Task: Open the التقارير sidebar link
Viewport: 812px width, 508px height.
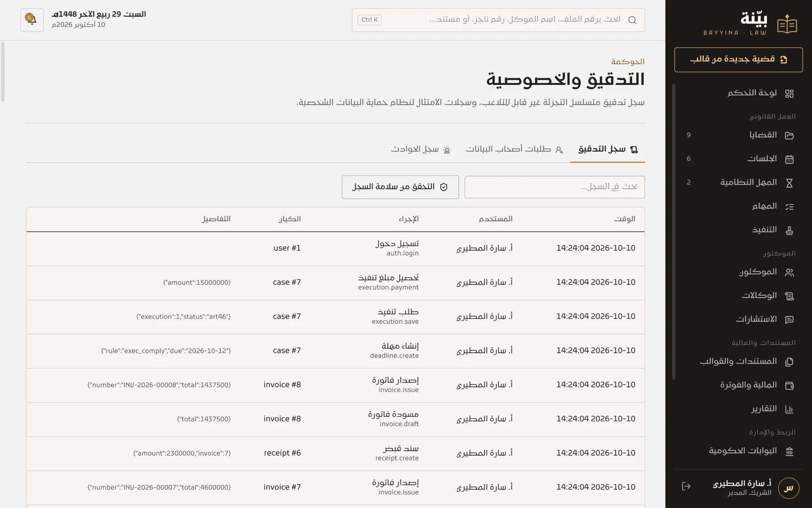Action: [738, 409]
